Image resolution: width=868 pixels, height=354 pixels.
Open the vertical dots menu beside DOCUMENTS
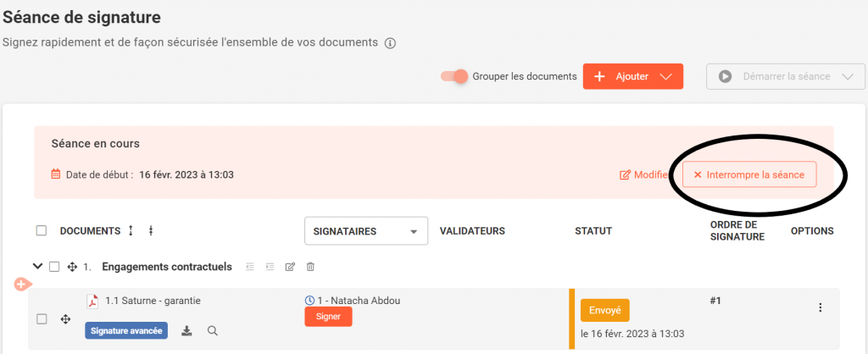pos(151,230)
